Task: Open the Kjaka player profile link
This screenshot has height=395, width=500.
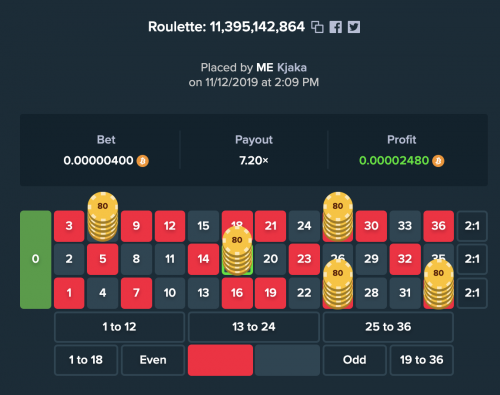Action: click(292, 68)
